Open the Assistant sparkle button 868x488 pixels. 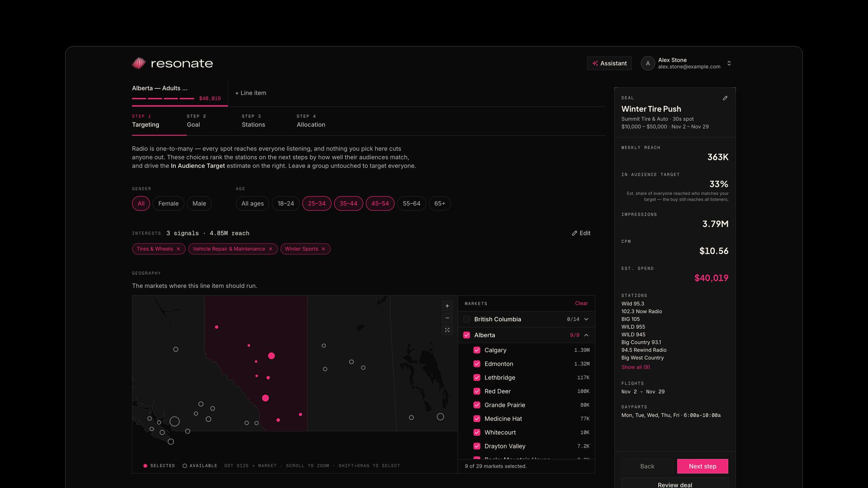click(x=609, y=63)
